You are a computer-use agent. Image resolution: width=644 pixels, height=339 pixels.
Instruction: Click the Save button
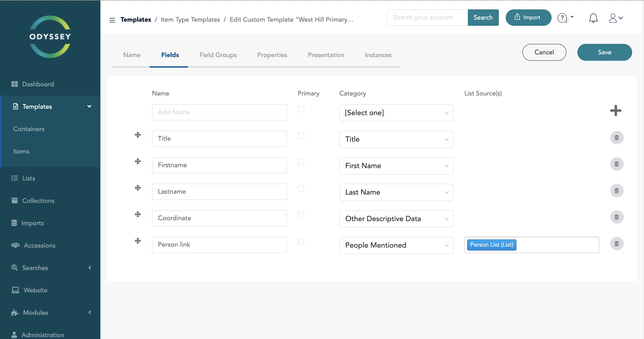[604, 52]
